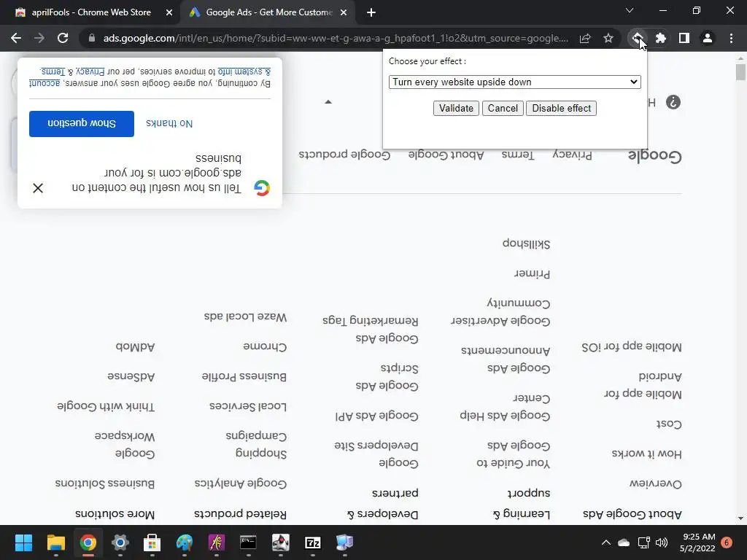The height and width of the screenshot is (560, 747).
Task: Click the upside-down Business Profile link
Action: point(244,376)
